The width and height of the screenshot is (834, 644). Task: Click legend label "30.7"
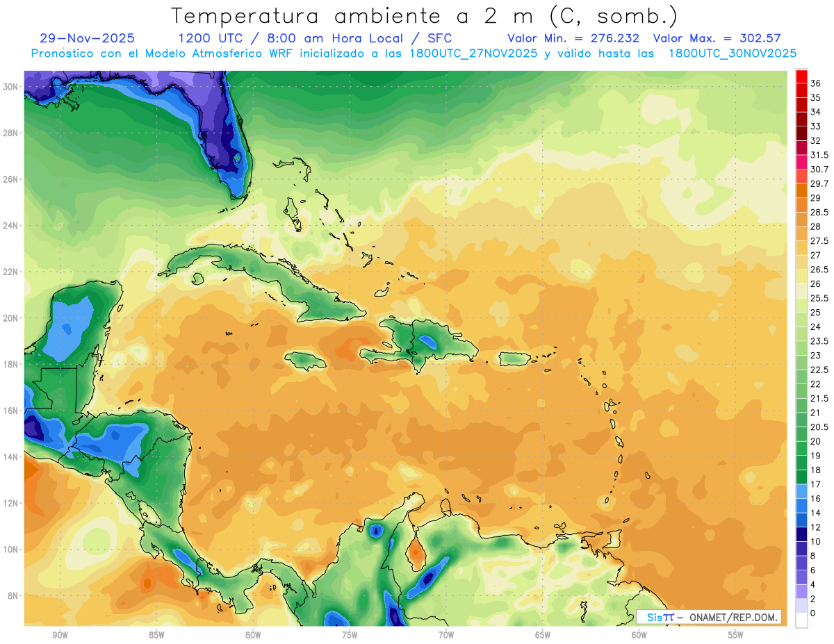(819, 169)
